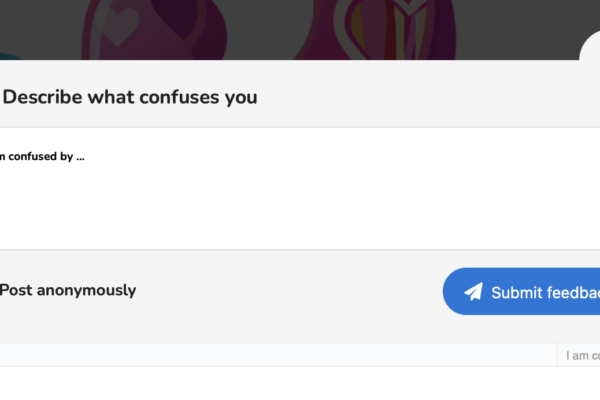
Task: Click the paper plane send icon
Action: click(473, 292)
